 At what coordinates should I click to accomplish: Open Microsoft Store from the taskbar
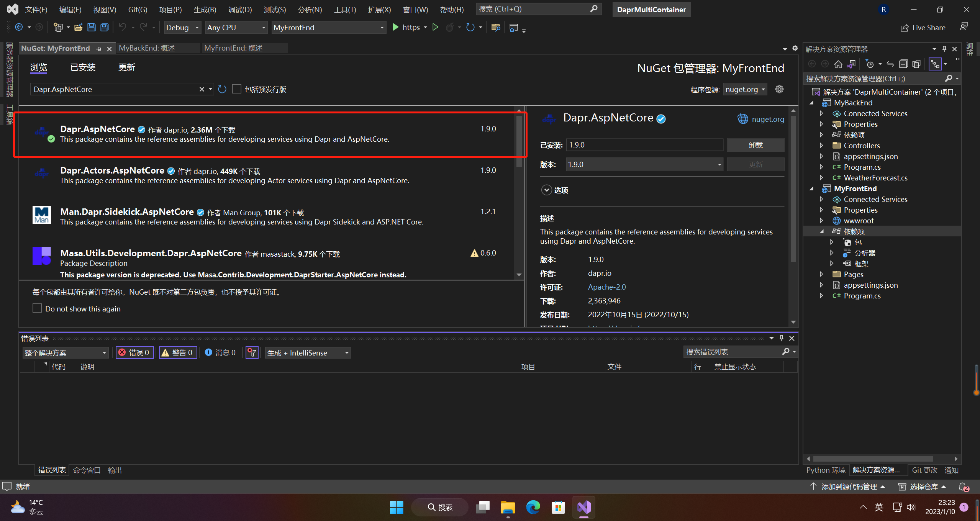coord(558,507)
